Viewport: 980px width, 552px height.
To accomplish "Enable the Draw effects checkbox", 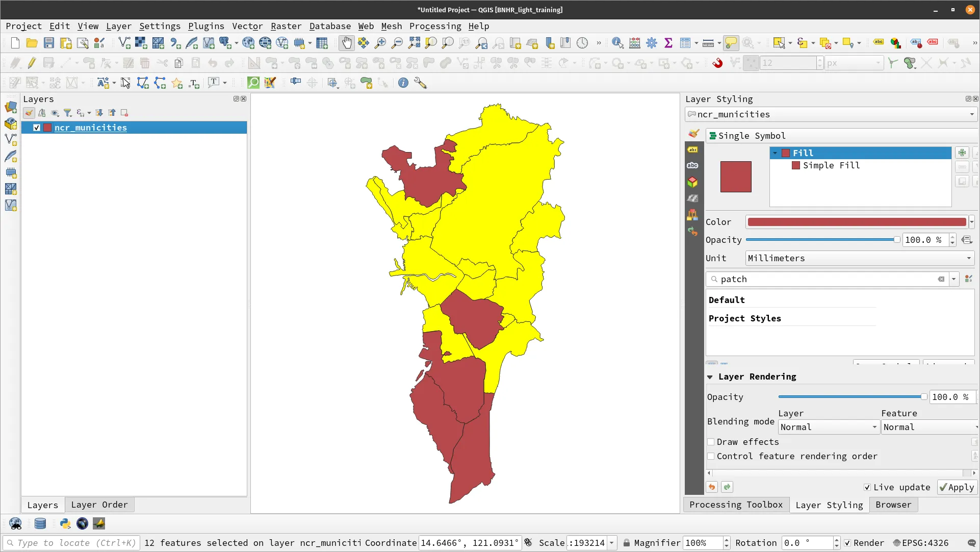I will [711, 442].
